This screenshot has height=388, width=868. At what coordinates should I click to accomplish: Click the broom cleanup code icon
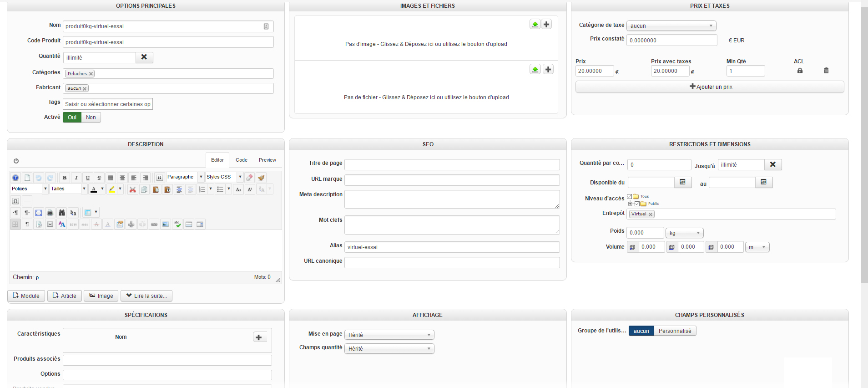coord(261,178)
